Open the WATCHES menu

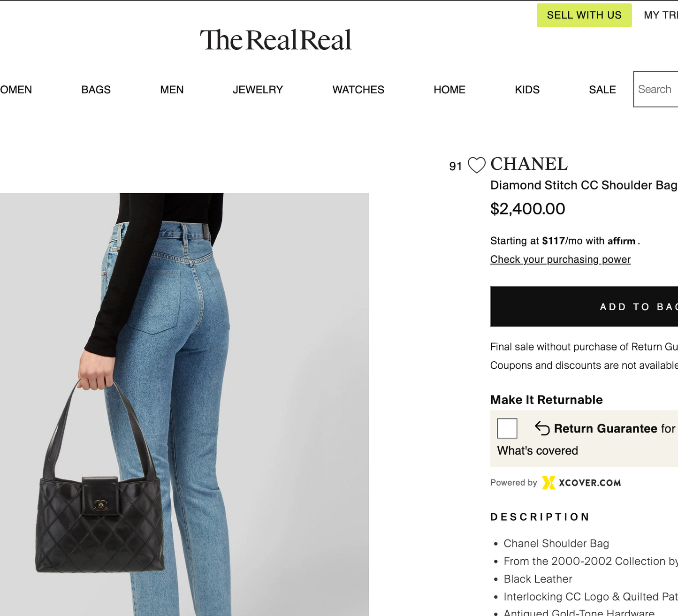pos(358,90)
